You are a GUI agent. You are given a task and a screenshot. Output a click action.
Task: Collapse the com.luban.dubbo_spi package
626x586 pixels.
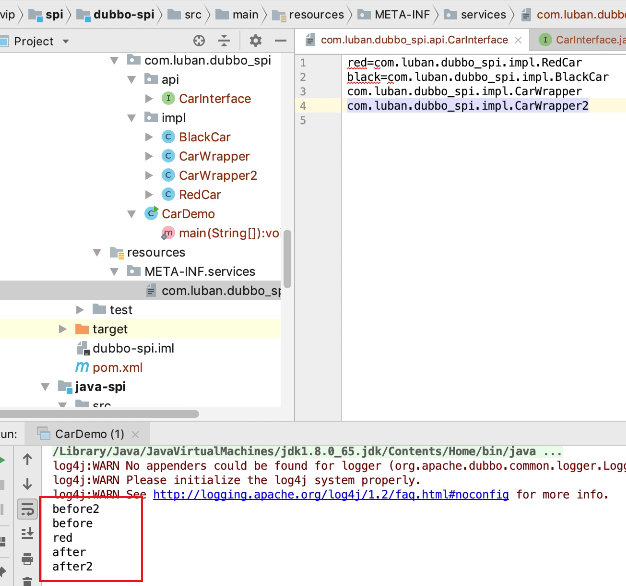click(x=114, y=61)
